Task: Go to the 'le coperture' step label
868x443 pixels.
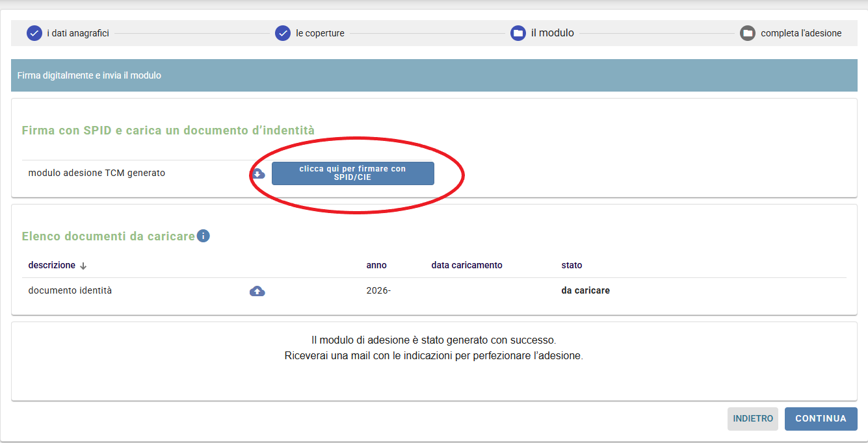Action: click(x=320, y=33)
